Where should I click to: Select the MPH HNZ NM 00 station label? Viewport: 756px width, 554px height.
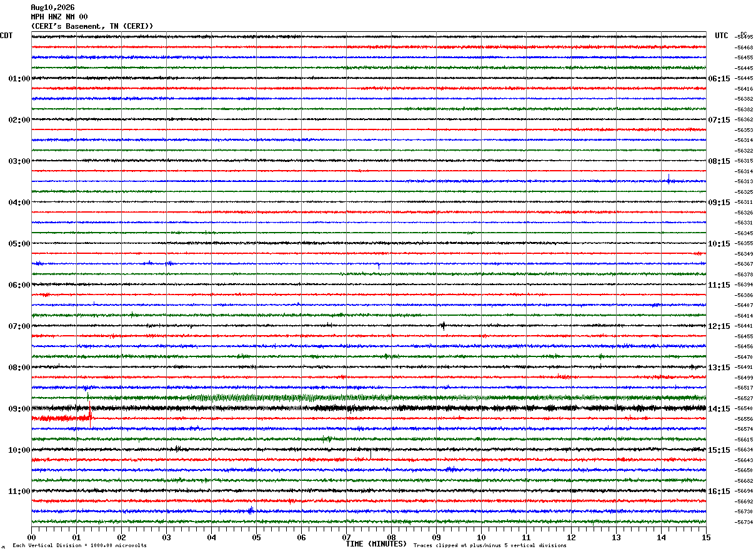(59, 17)
